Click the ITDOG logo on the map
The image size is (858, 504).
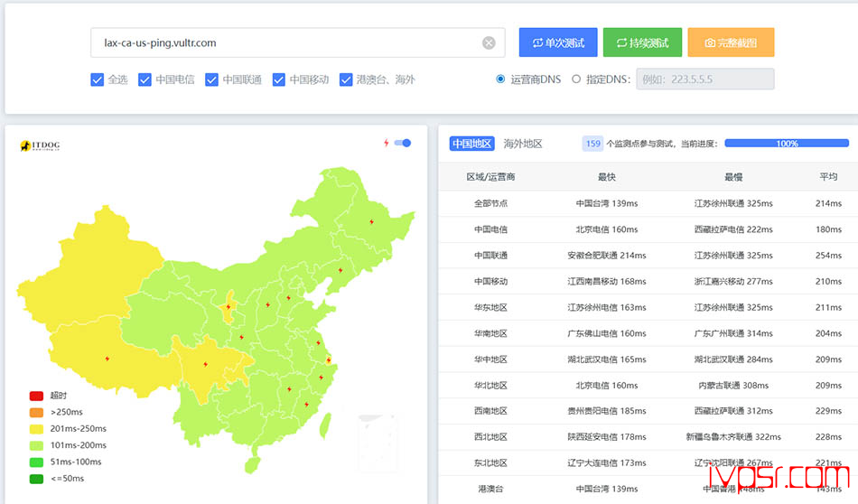(40, 145)
